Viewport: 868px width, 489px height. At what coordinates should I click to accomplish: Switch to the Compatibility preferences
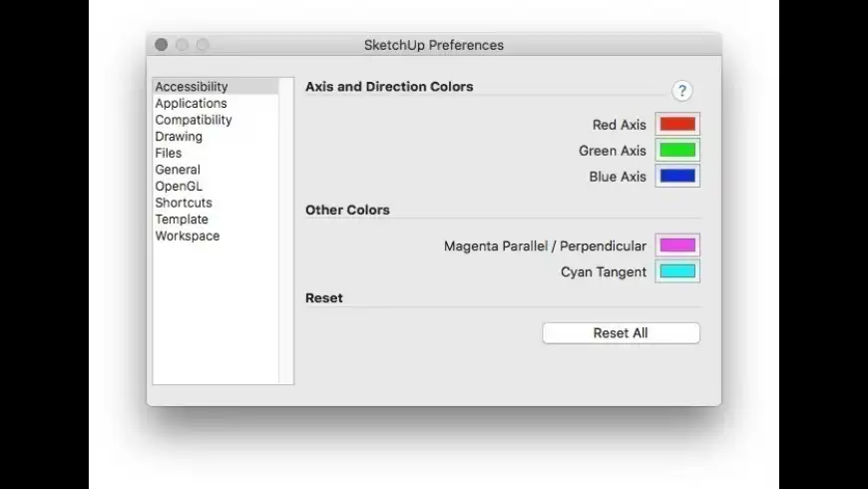(x=194, y=120)
